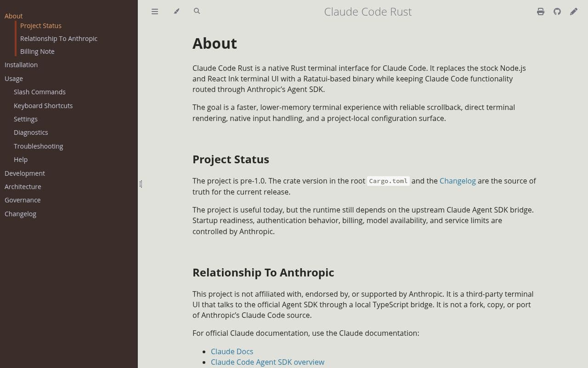Open the Claude Code Agent SDK overview link
The image size is (588, 368).
(x=267, y=362)
